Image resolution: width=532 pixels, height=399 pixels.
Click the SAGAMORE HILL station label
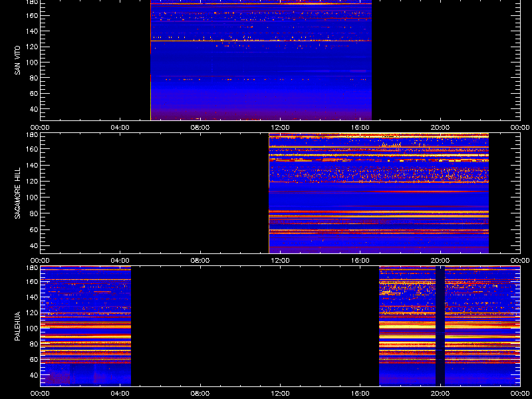(18, 193)
